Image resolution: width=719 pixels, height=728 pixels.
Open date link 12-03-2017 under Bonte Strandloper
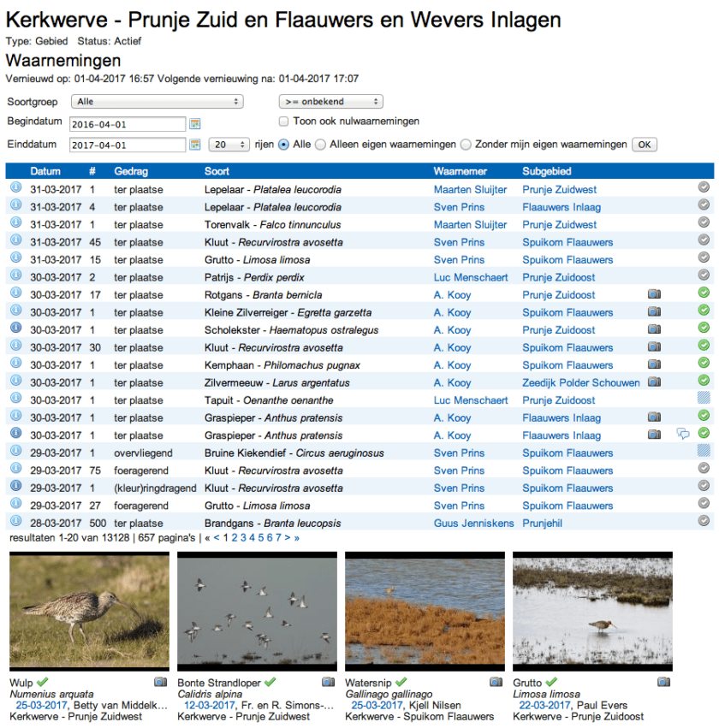click(210, 705)
